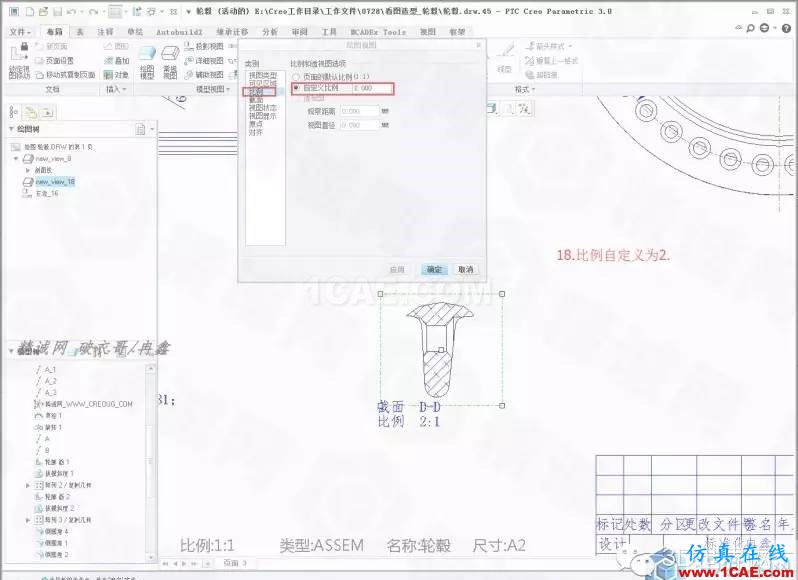
Task: Open the 文件 menu
Action: [x=20, y=32]
